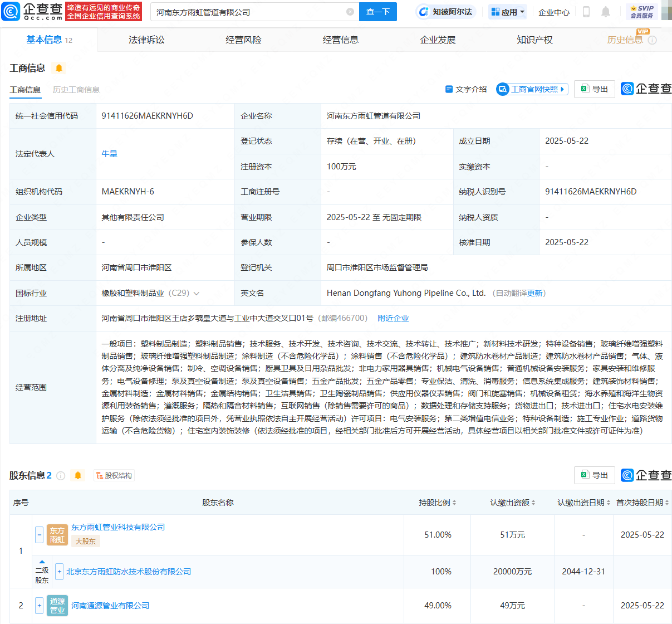Switch to the 知识产权 tab
The image size is (672, 624).
(x=534, y=40)
